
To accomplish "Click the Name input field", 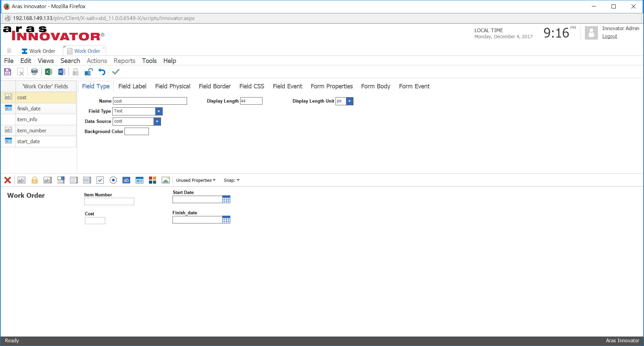I will (x=150, y=101).
